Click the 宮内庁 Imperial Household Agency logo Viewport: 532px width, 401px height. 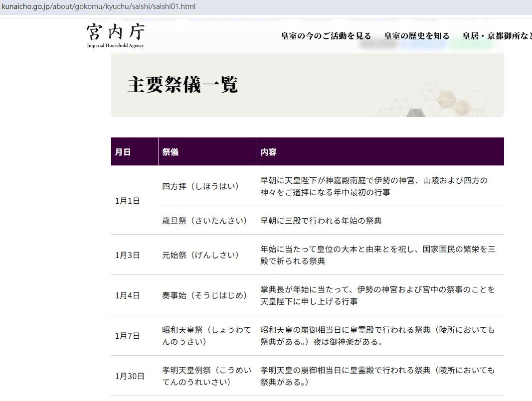click(x=115, y=36)
